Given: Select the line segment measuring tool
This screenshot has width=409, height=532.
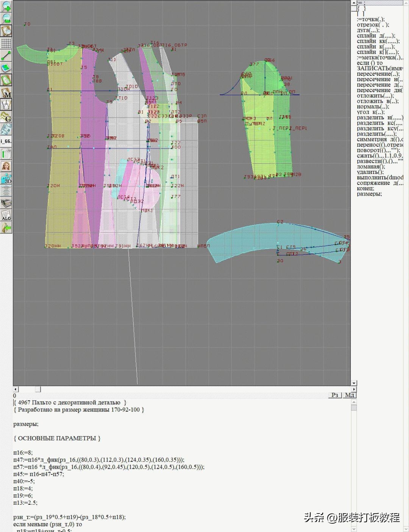Looking at the screenshot, I should click(6, 56).
